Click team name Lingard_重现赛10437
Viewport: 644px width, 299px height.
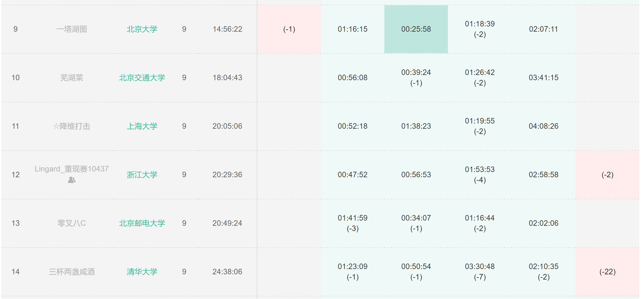tap(72, 169)
